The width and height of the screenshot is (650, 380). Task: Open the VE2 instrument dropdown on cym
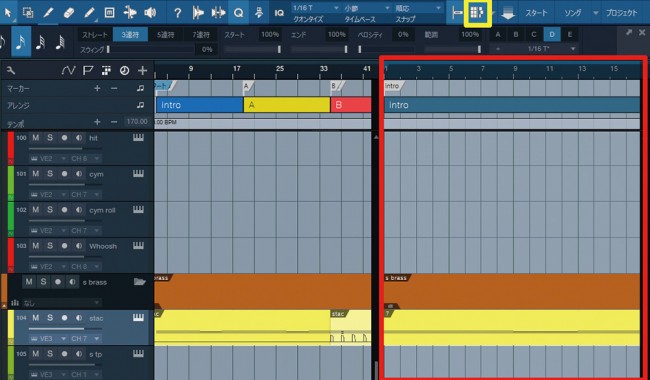tap(48, 194)
